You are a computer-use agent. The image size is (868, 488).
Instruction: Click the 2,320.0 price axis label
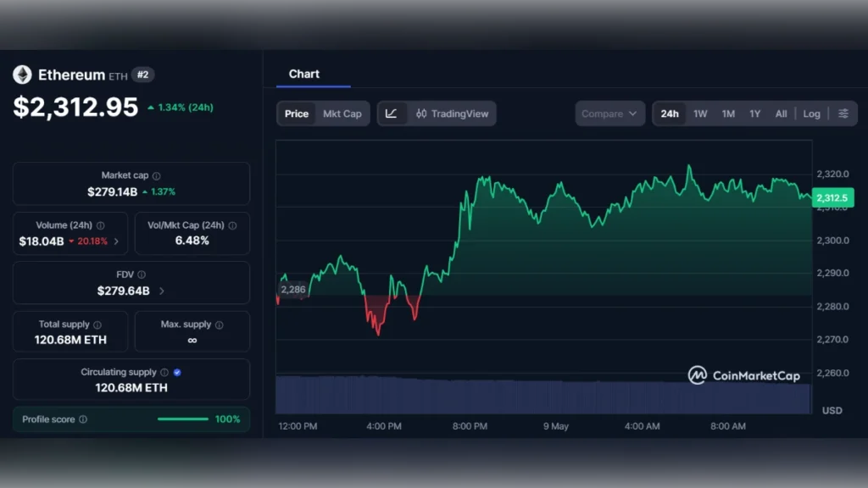point(832,175)
